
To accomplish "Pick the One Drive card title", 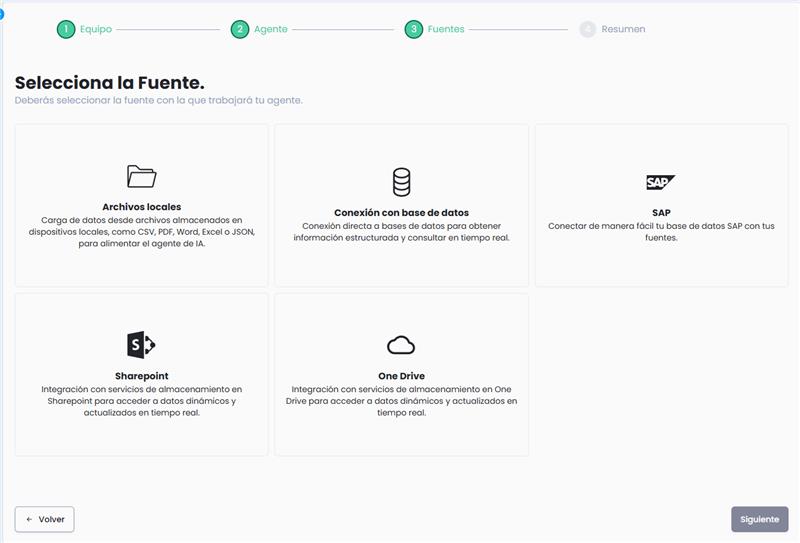I will [401, 376].
